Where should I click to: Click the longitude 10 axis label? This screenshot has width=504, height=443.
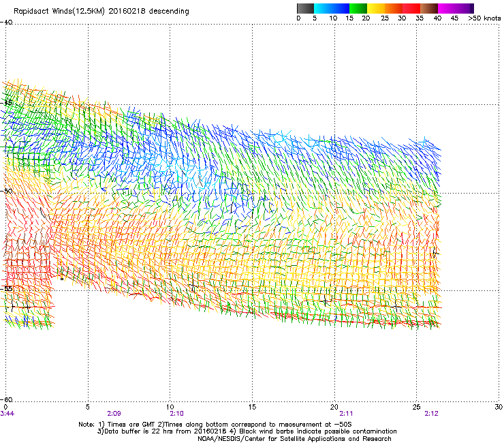tap(170, 407)
